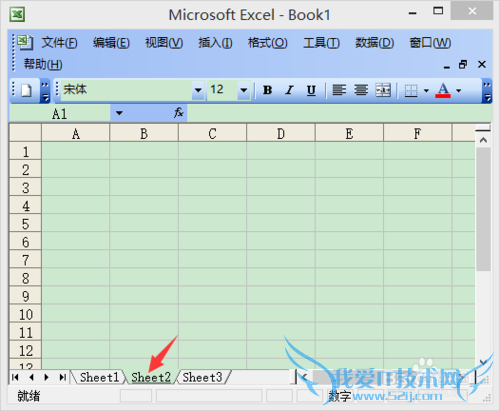Select row 1 header

[25, 152]
